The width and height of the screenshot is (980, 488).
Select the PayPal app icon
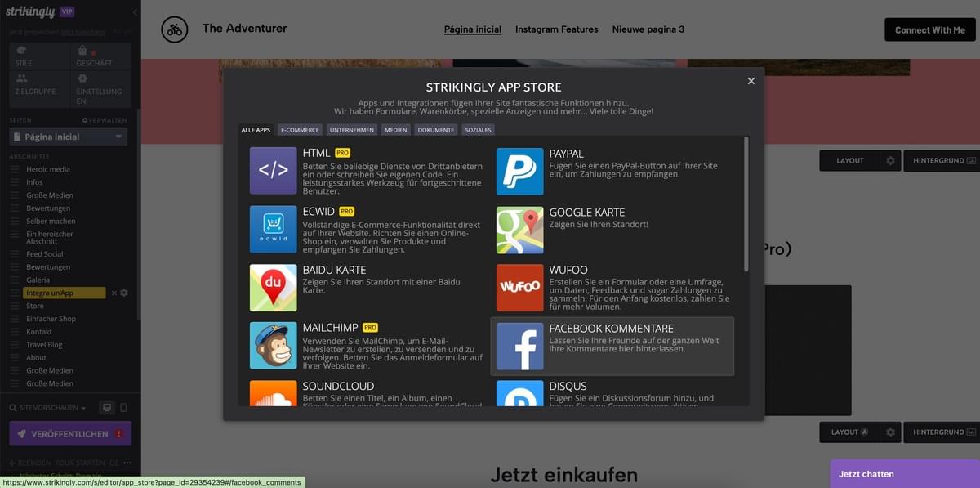tap(519, 172)
